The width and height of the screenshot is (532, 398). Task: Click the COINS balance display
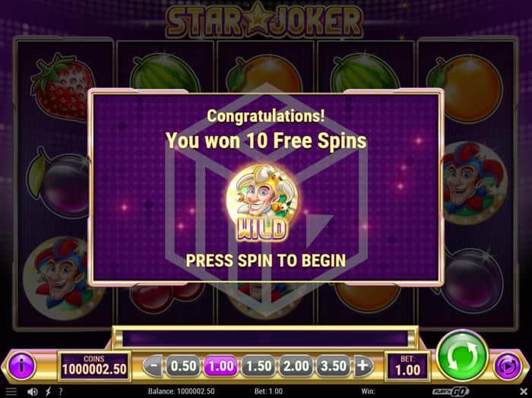(94, 366)
